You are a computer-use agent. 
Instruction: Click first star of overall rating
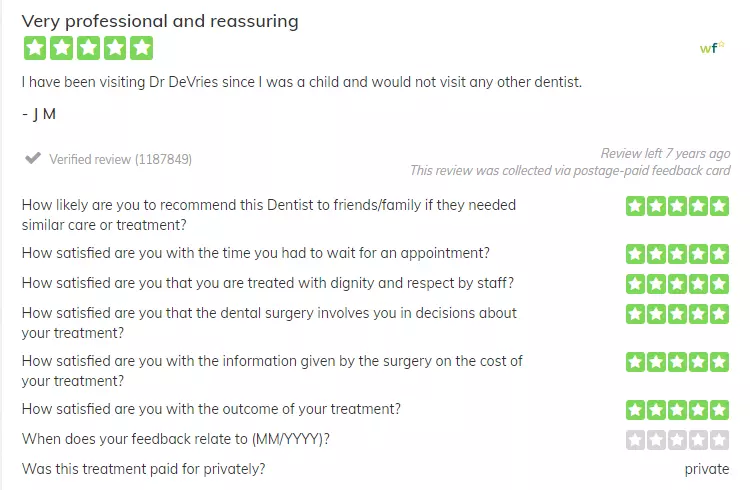pos(35,48)
